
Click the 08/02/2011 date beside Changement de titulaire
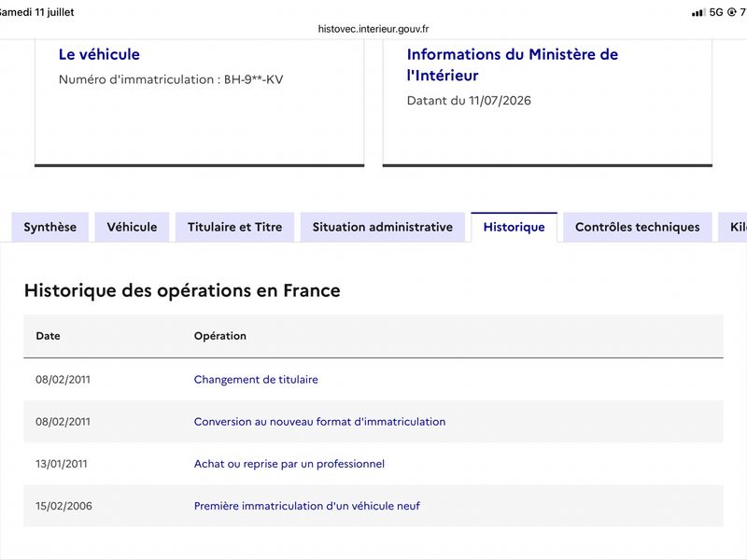tap(63, 380)
